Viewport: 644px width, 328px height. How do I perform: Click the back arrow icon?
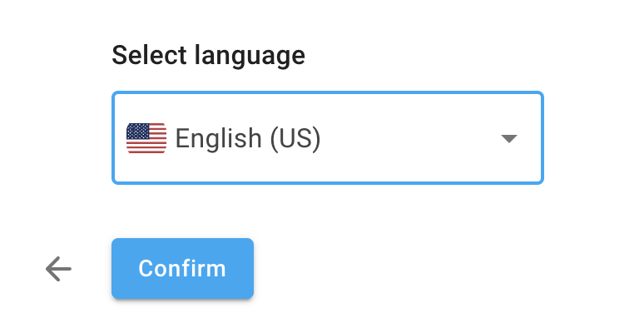tap(58, 269)
